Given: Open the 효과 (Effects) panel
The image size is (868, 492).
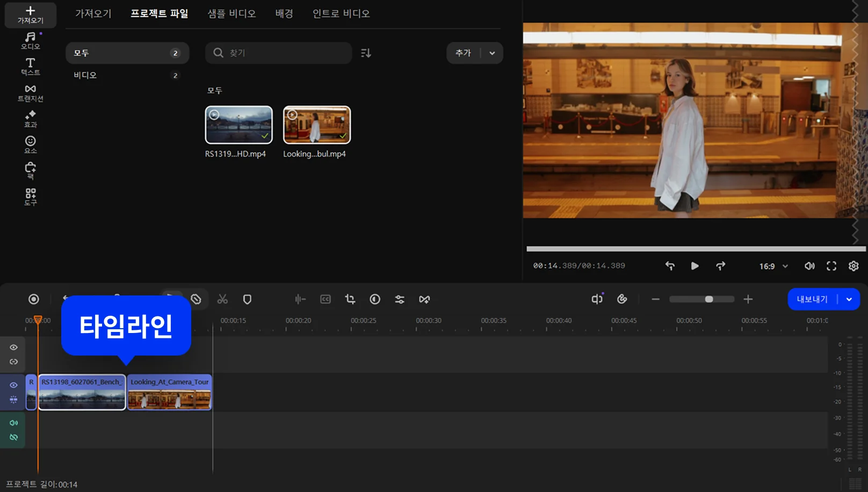Looking at the screenshot, I should (30, 119).
